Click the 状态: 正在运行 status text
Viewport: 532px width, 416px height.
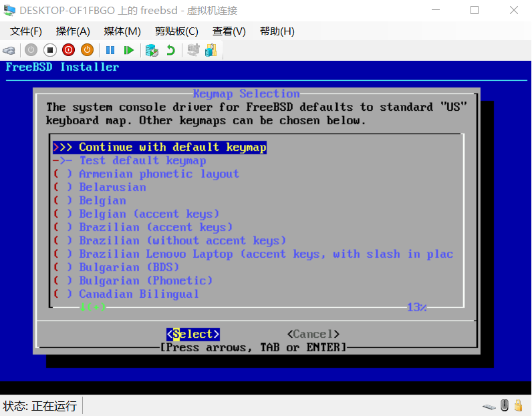[40, 406]
